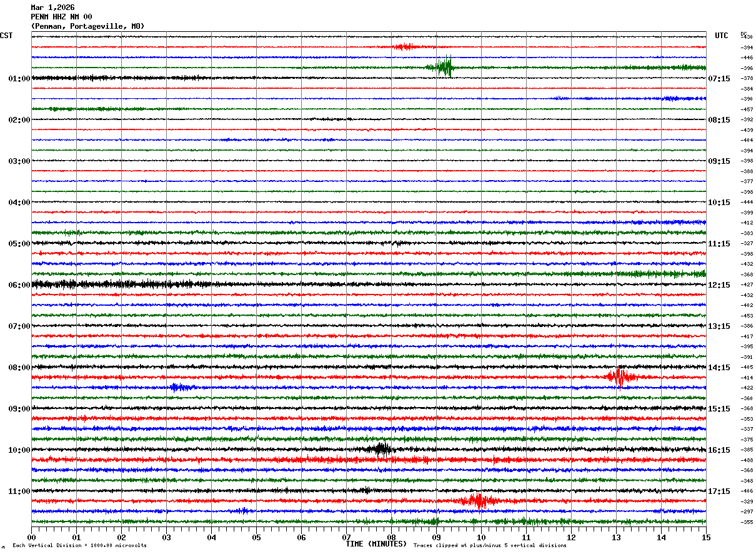Click the 07:15 UTC time label
The image size is (756, 554).
pos(719,79)
